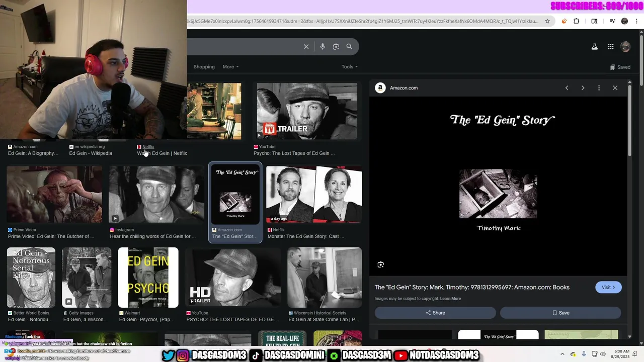This screenshot has height=362, width=644.
Task: Show hidden system tray icons
Action: click(x=562, y=354)
